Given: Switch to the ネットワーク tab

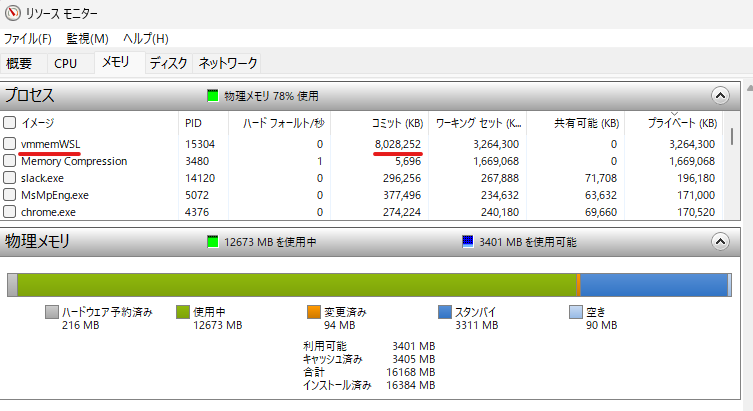Looking at the screenshot, I should [228, 63].
